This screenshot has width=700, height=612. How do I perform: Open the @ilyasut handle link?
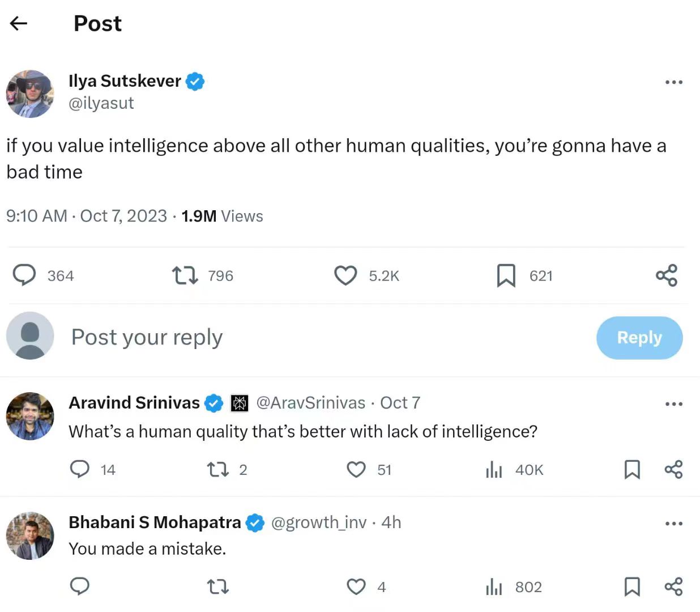(101, 103)
